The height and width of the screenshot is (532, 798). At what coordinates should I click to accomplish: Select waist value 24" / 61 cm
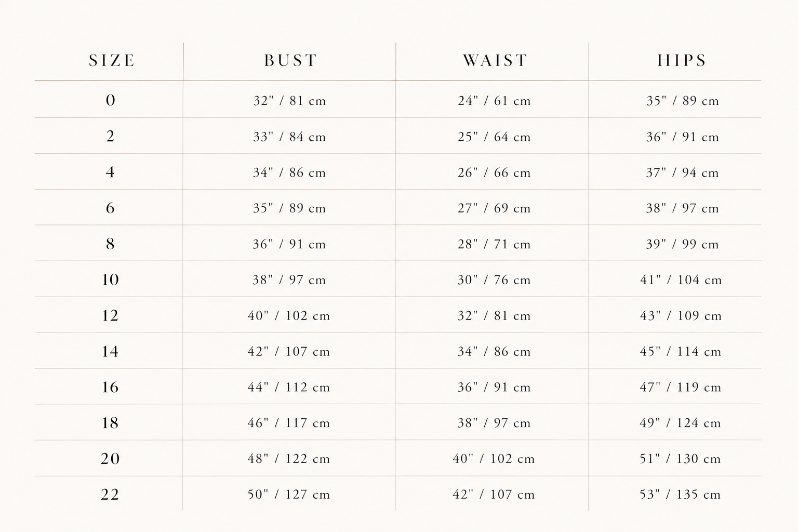pos(494,101)
